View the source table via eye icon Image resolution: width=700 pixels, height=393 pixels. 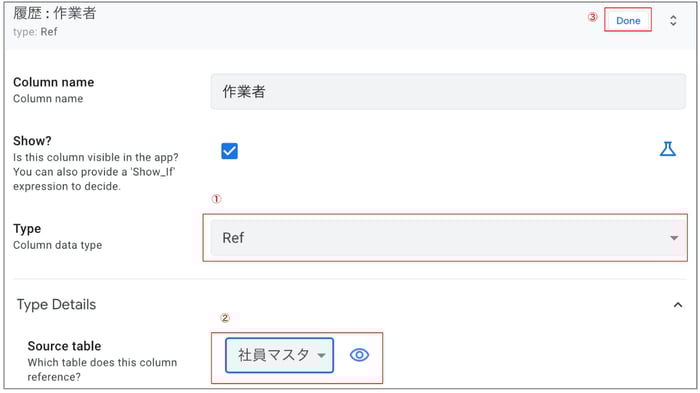pos(359,355)
